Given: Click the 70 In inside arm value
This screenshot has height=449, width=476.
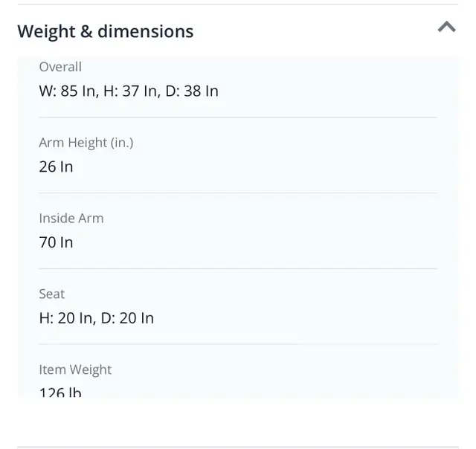Looking at the screenshot, I should click(x=57, y=242).
